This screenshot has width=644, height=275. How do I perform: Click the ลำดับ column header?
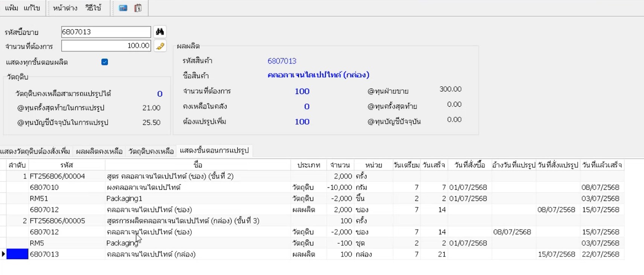pos(17,165)
